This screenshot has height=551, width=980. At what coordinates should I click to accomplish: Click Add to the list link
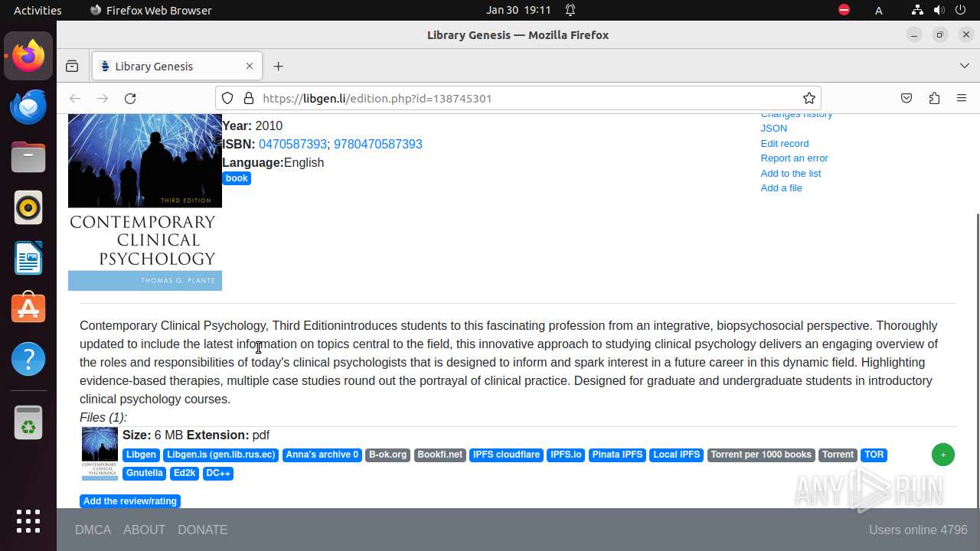(x=790, y=173)
